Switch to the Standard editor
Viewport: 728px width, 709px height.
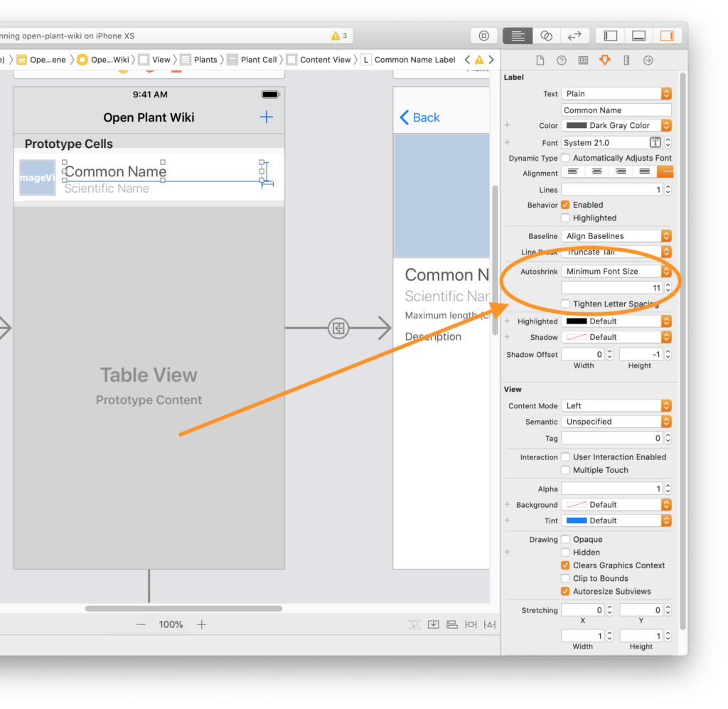click(x=518, y=36)
